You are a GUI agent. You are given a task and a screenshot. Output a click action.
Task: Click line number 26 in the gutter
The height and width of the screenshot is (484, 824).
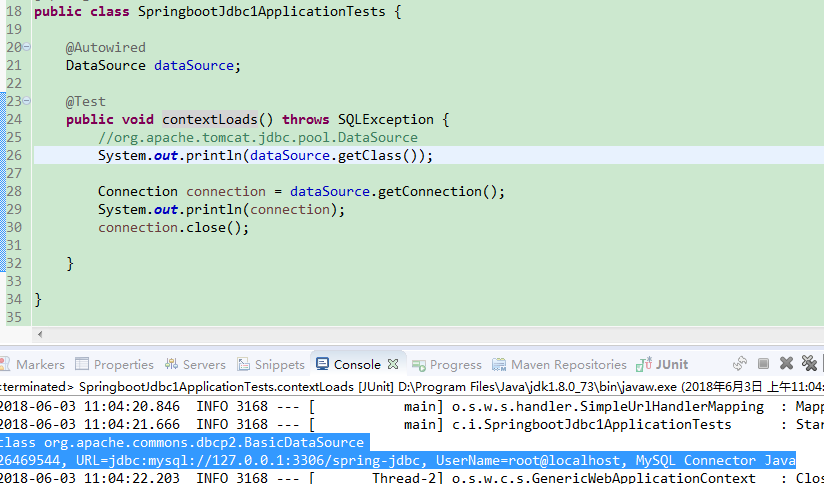14,155
